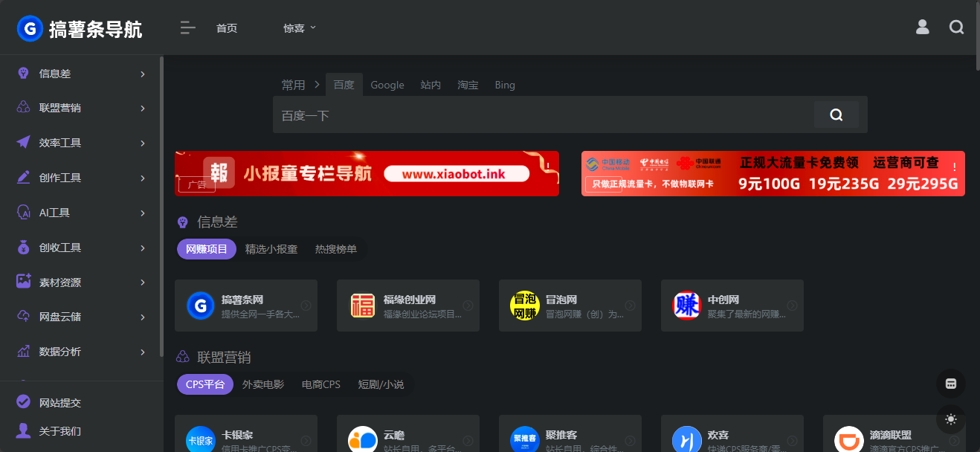980x452 pixels.
Task: Click 首页 in the top menu
Action: (x=226, y=28)
